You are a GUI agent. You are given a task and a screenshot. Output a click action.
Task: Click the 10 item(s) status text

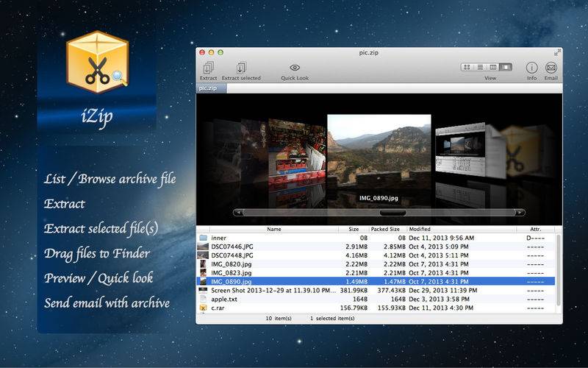(x=279, y=319)
